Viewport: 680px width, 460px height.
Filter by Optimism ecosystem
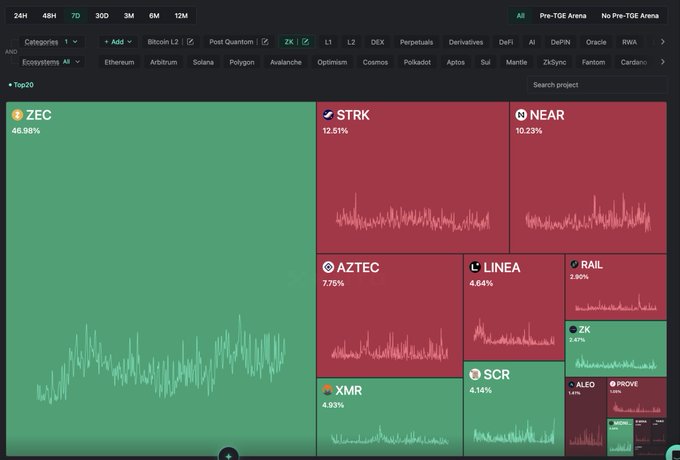pyautogui.click(x=332, y=62)
